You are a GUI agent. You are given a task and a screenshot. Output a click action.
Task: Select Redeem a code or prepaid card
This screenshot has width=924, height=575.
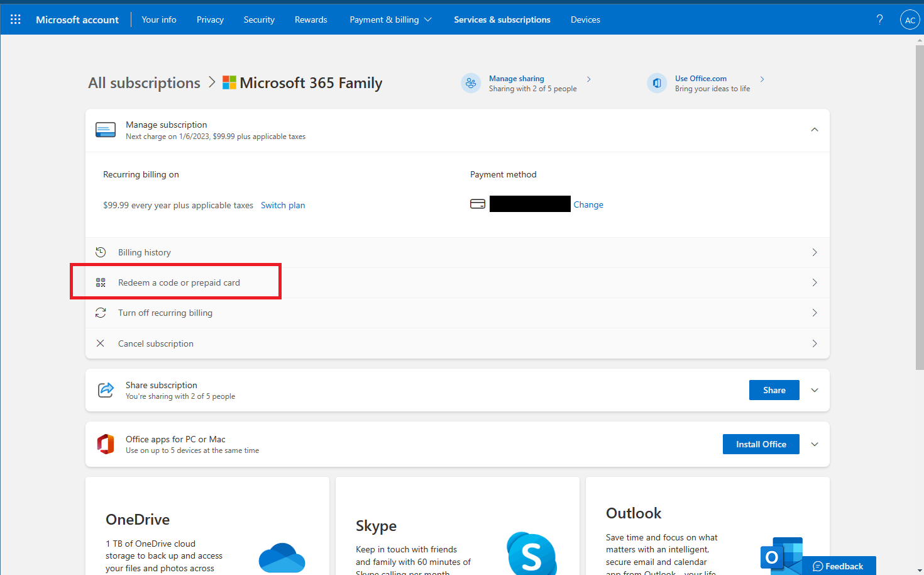click(458, 282)
